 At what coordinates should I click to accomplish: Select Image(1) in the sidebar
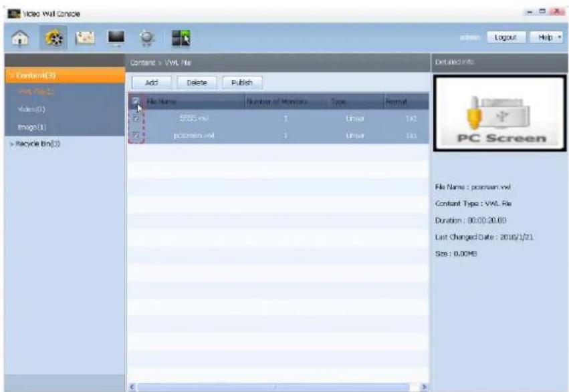point(32,127)
